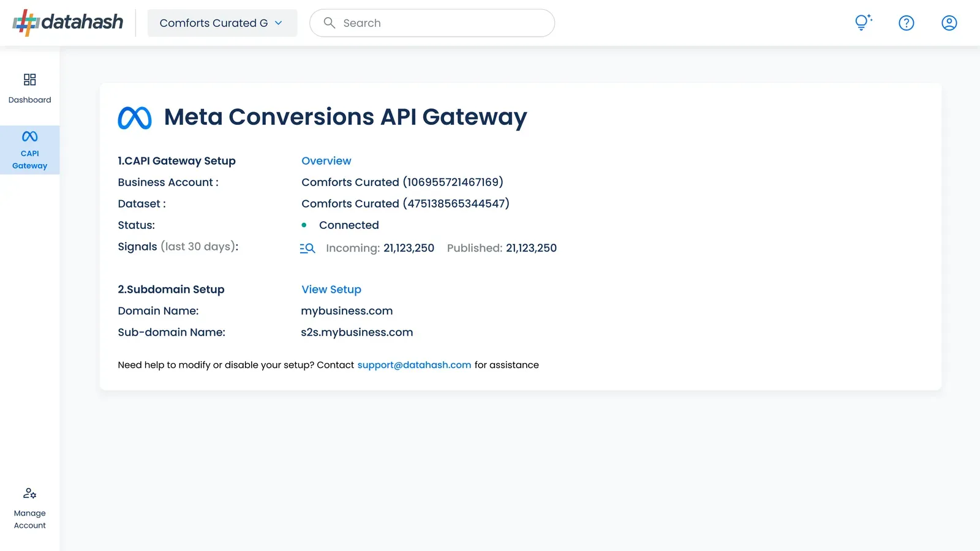Image resolution: width=980 pixels, height=551 pixels.
Task: Select CAPI Gateway in the sidebar
Action: pyautogui.click(x=30, y=150)
